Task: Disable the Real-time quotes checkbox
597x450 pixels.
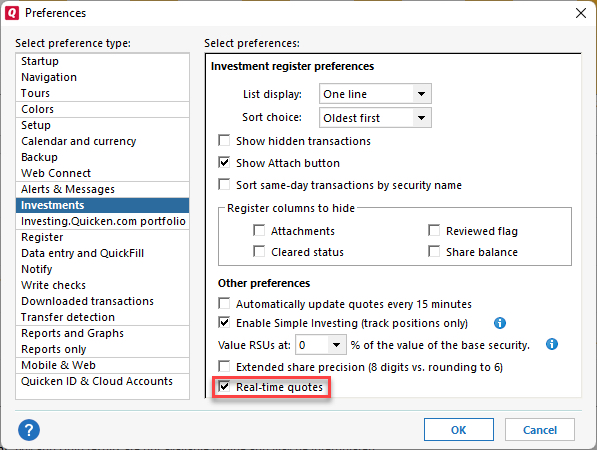Action: point(224,387)
